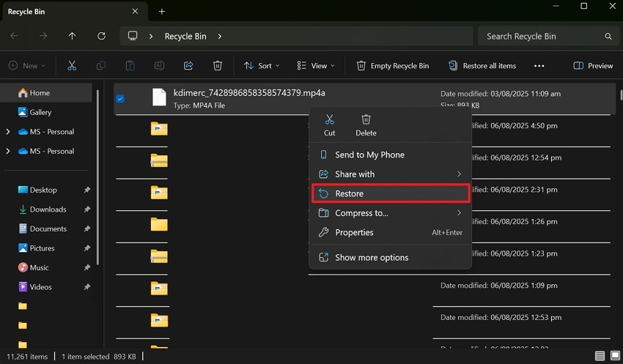This screenshot has height=364, width=623.
Task: Click chevron before Recycle Bin in address bar
Action: [151, 36]
